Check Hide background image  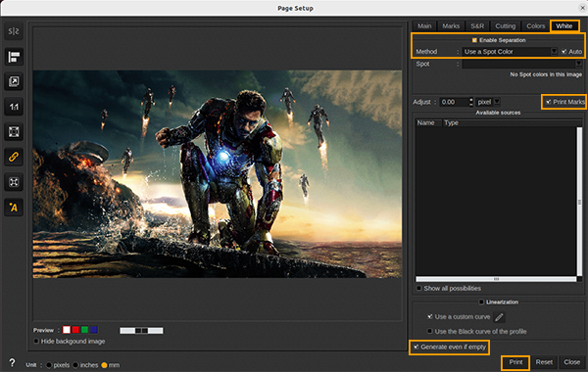coord(36,341)
